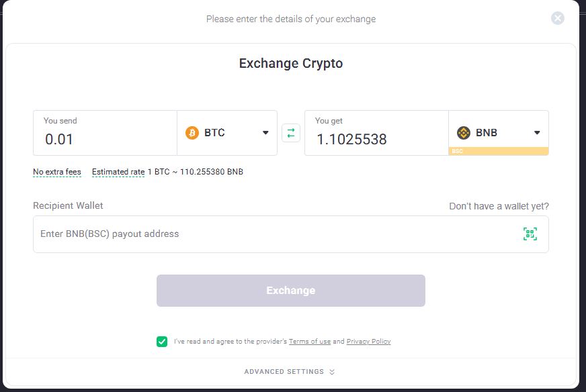Open the Terms of use link
Screen dimensions: 586x392
pos(310,342)
